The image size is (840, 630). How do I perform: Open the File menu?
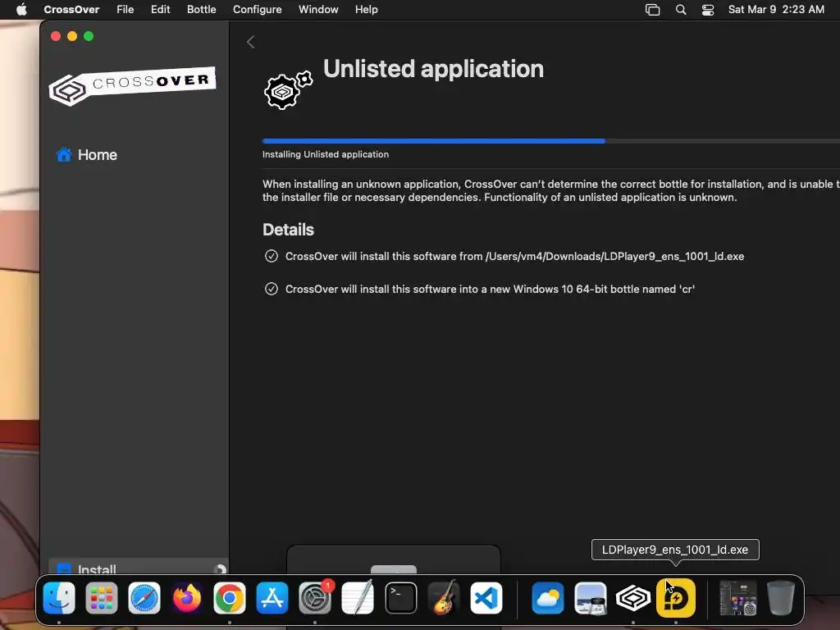[x=125, y=10]
